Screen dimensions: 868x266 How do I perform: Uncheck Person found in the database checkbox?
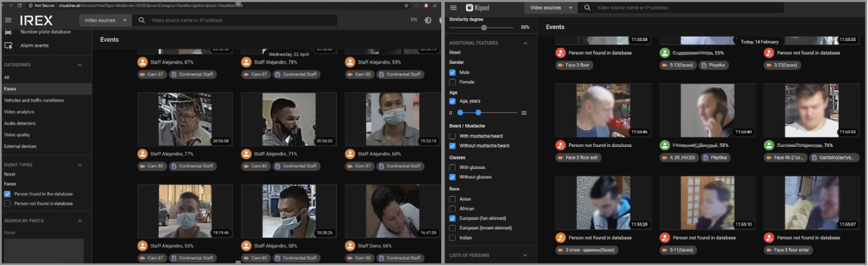click(8, 194)
